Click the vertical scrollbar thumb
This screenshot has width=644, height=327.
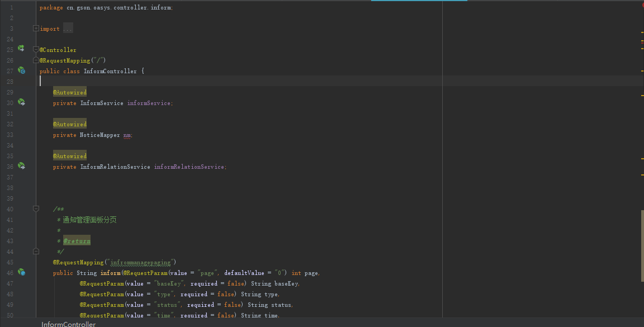[x=642, y=245]
